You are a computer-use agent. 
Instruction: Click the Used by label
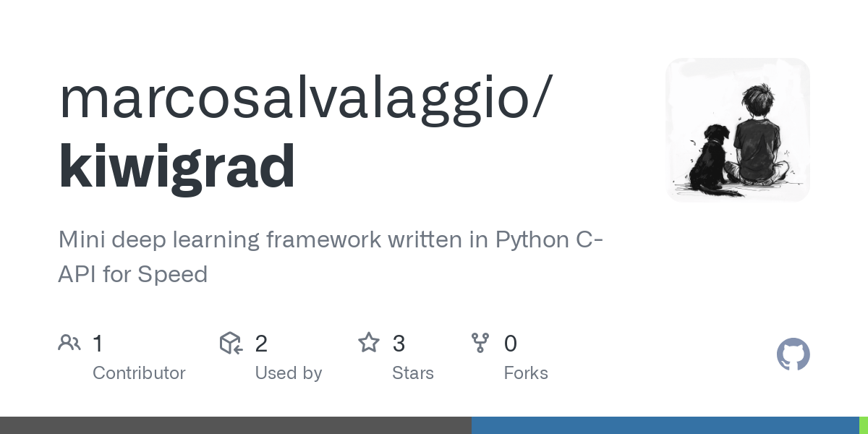pos(288,373)
